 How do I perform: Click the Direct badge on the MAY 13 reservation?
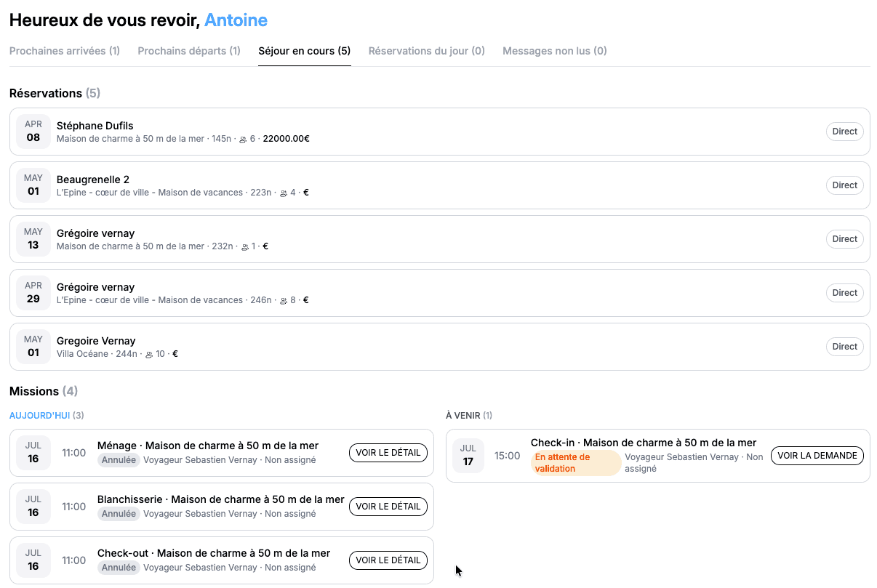tap(845, 239)
